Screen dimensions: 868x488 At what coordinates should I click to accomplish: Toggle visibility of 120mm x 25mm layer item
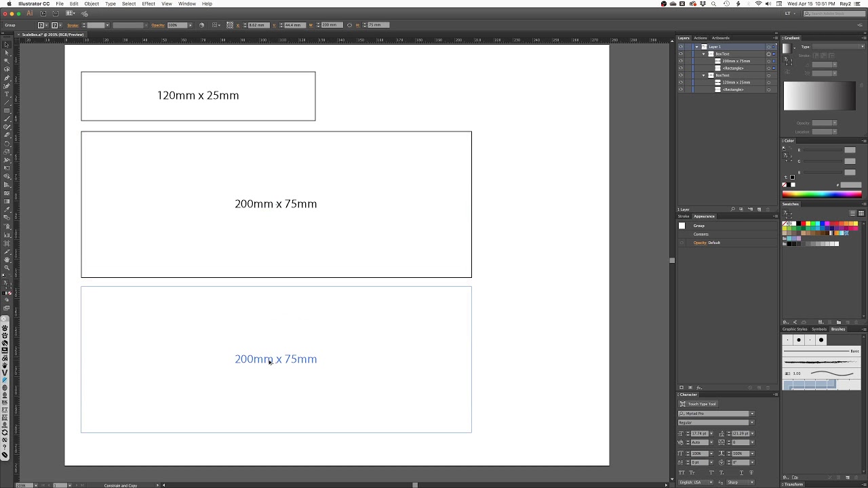pyautogui.click(x=681, y=82)
